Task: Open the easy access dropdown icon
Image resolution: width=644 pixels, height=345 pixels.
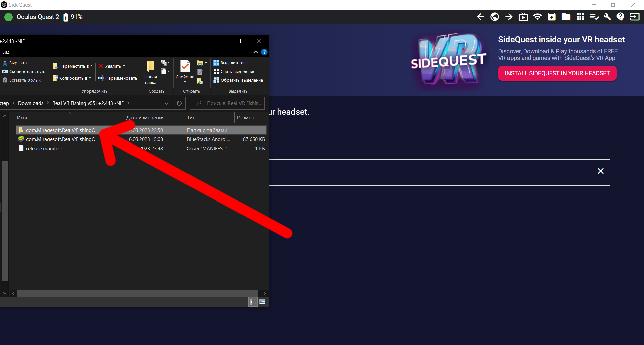Action: pyautogui.click(x=165, y=72)
